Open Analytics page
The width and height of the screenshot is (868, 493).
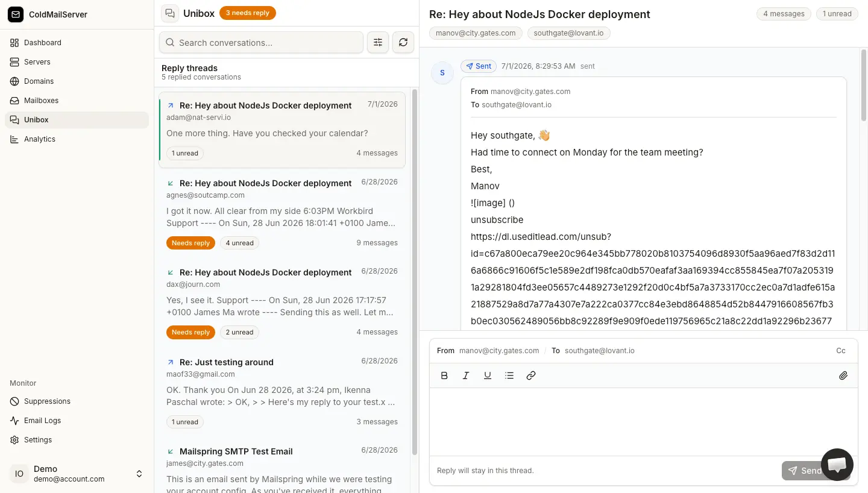77,139
